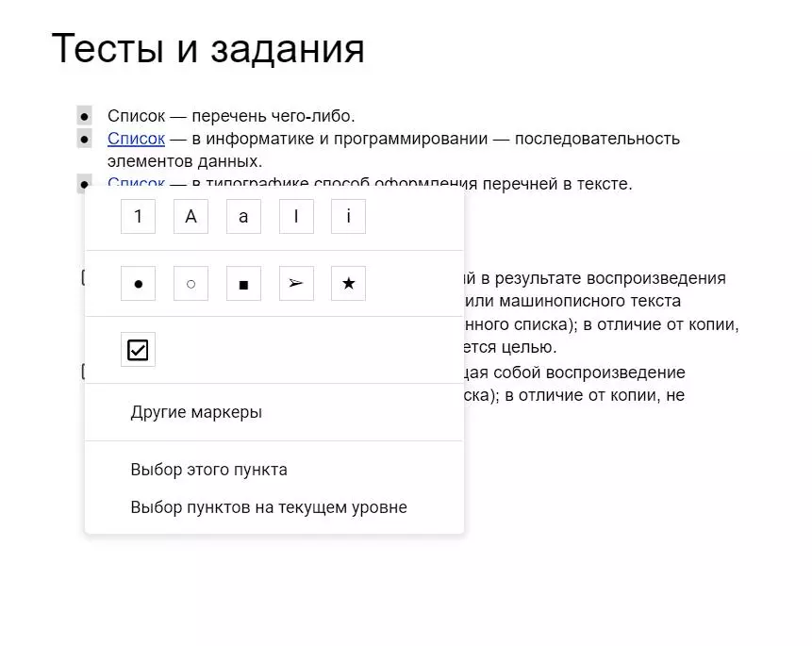
Task: Select the lowercase letter list style "a"
Action: coord(243,216)
